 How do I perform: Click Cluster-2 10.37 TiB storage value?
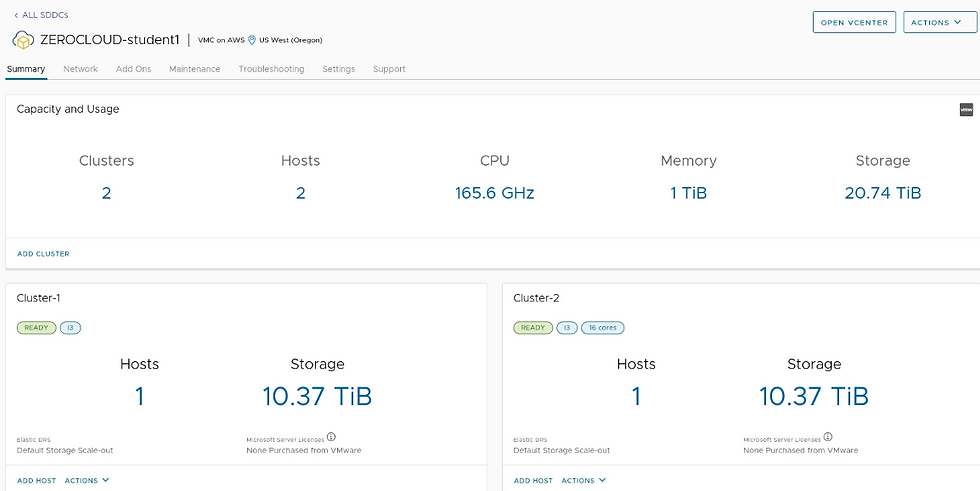(814, 396)
